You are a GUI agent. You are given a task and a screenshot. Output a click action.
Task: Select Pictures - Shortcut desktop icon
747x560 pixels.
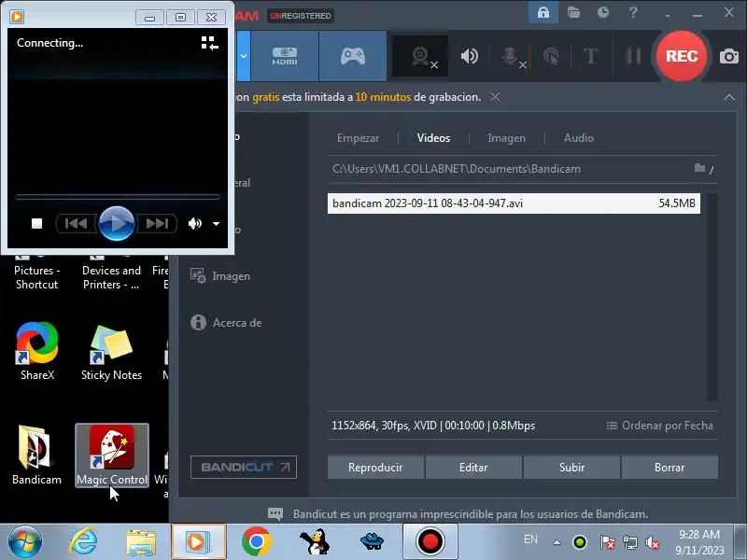tap(36, 273)
